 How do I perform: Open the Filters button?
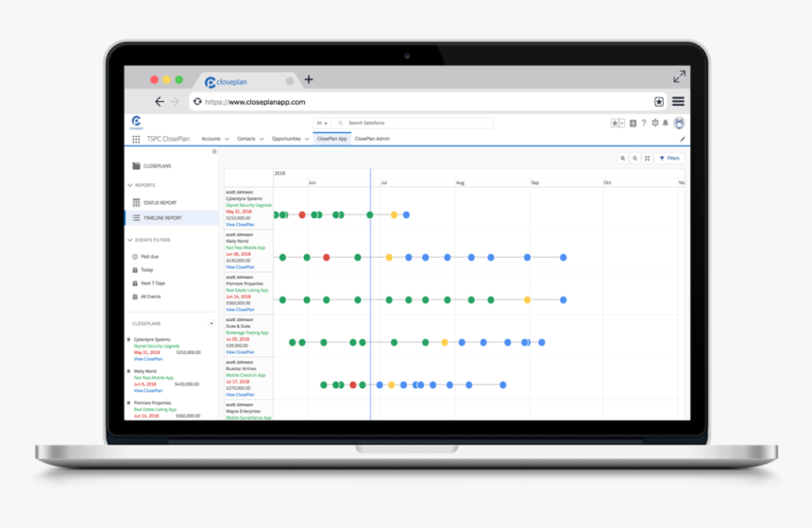669,158
